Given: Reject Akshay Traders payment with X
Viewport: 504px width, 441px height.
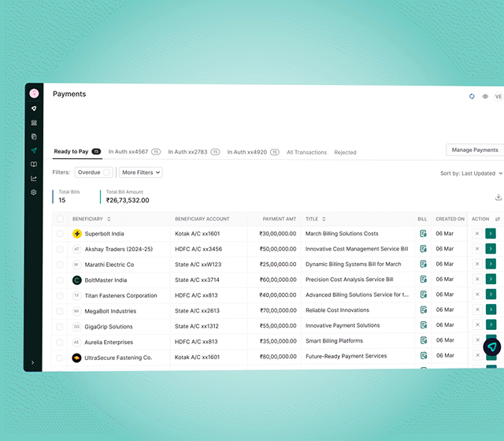Looking at the screenshot, I should pos(477,249).
